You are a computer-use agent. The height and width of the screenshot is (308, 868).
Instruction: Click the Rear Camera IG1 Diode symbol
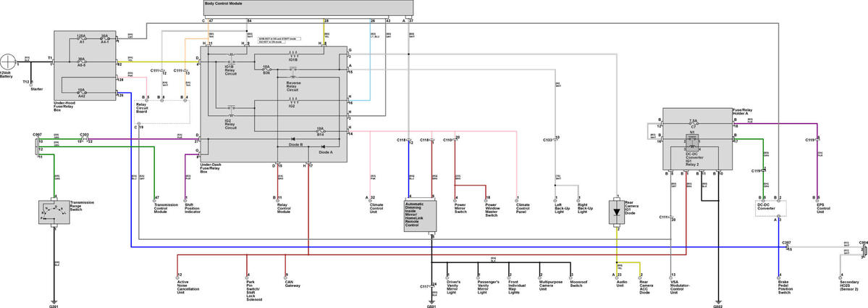[x=617, y=212]
